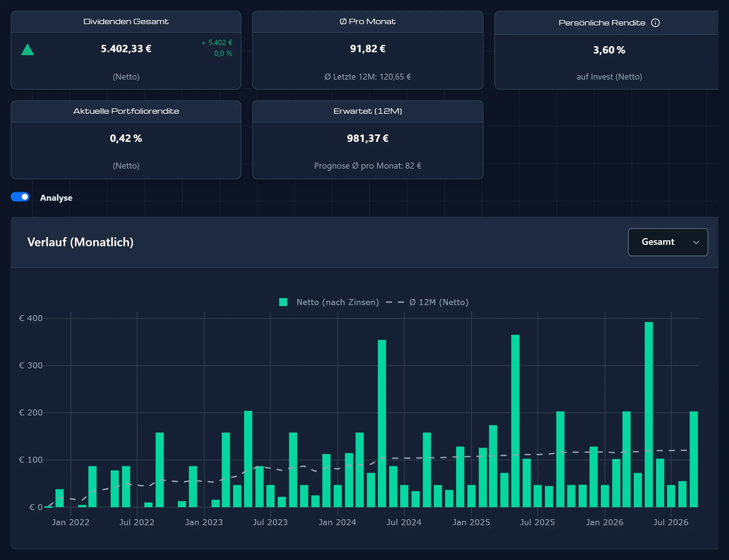
Task: Open the Gesamt dropdown
Action: click(668, 242)
